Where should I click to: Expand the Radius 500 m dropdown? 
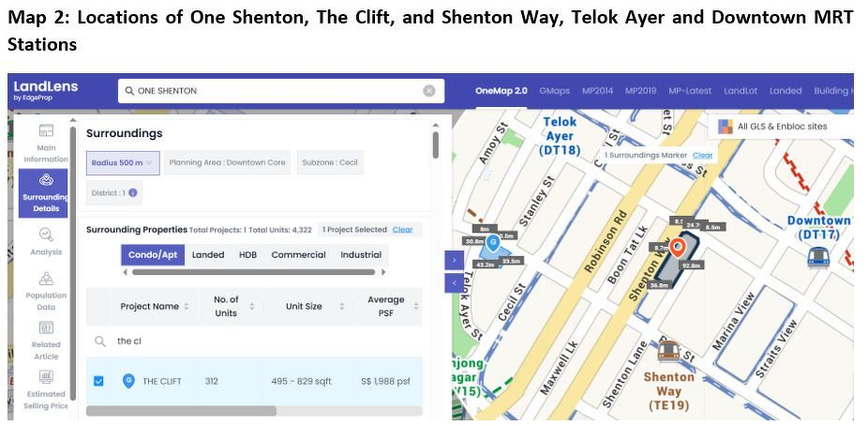pos(124,163)
